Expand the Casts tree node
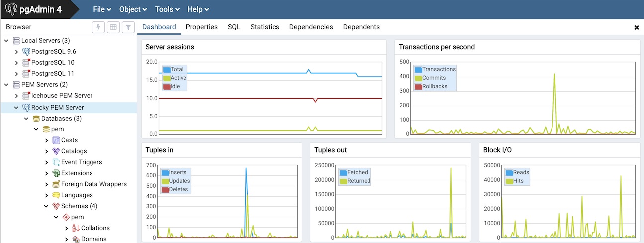This screenshot has height=243, width=644. pyautogui.click(x=46, y=140)
